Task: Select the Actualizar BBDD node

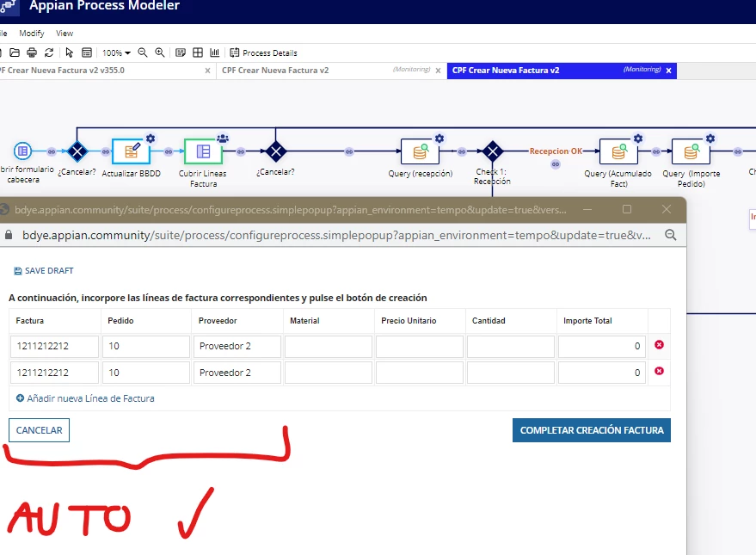Action: (131, 151)
